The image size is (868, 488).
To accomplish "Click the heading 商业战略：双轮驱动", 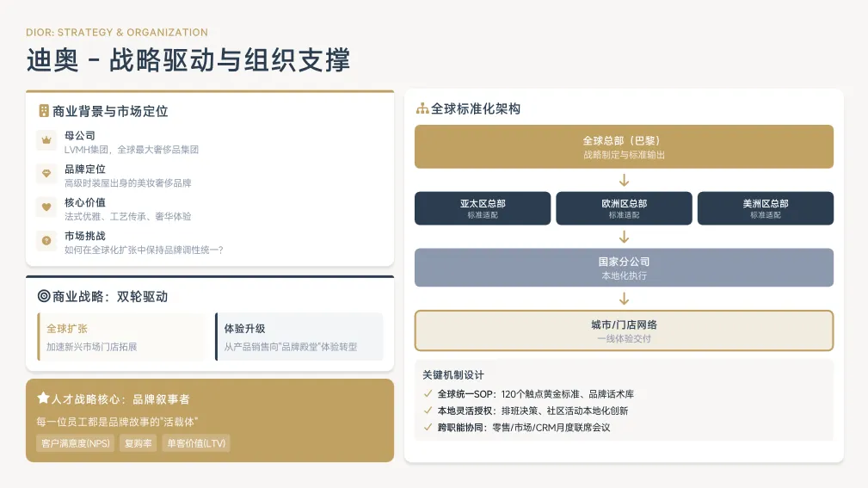I will pos(109,296).
